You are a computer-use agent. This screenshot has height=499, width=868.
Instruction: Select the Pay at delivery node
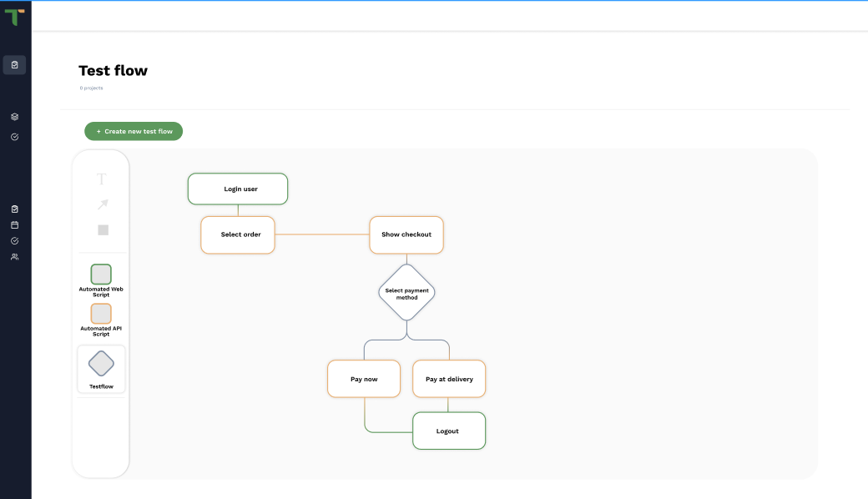pos(449,379)
